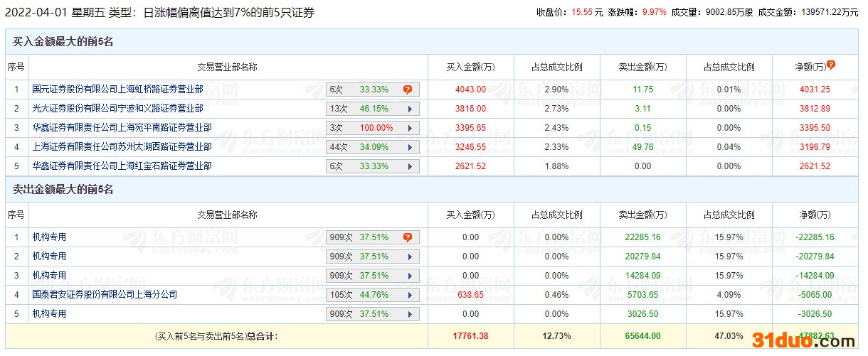868x356 pixels.
Task: Click the help icon beside the 净额(万) header
Action: [830, 65]
